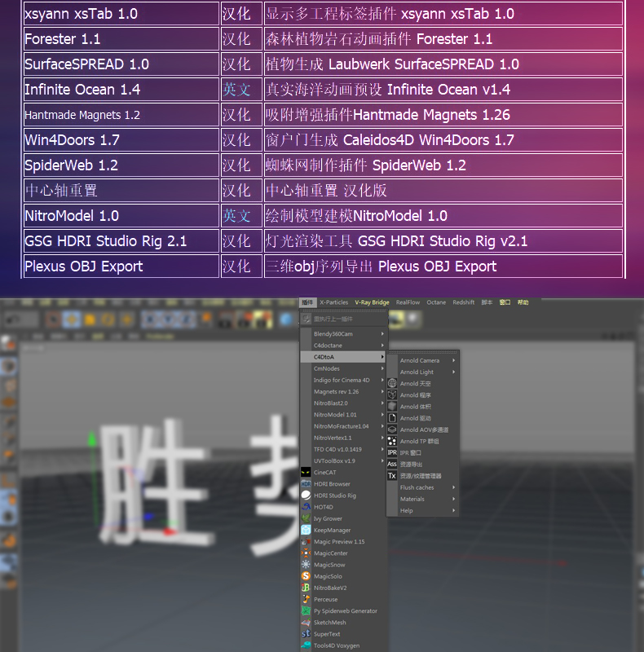Viewport: 644px width, 652px height.
Task: Open Materials in the C4DtoA submenu
Action: click(423, 499)
